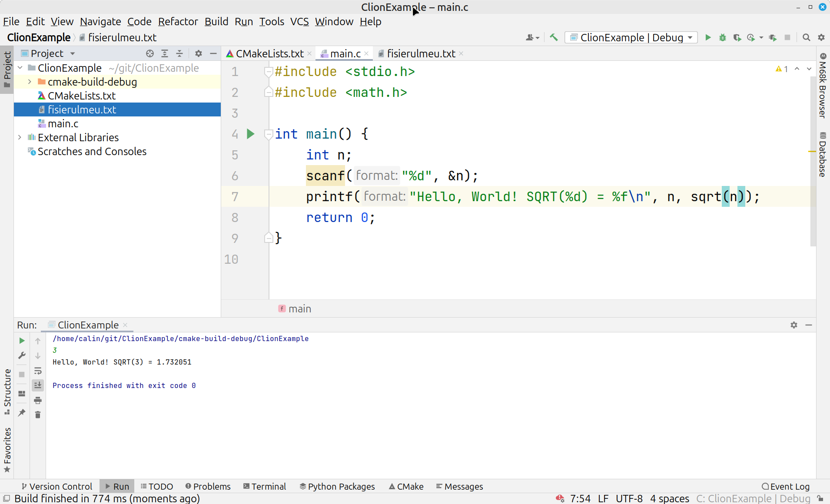Screen dimensions: 830x504
Task: Click the green run gutter arrow beside main()
Action: (x=250, y=134)
